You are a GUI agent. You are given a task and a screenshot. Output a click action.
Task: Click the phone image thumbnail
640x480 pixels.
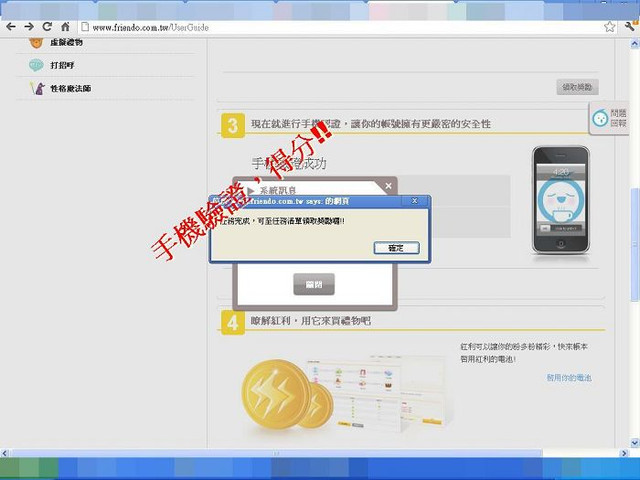pos(561,200)
